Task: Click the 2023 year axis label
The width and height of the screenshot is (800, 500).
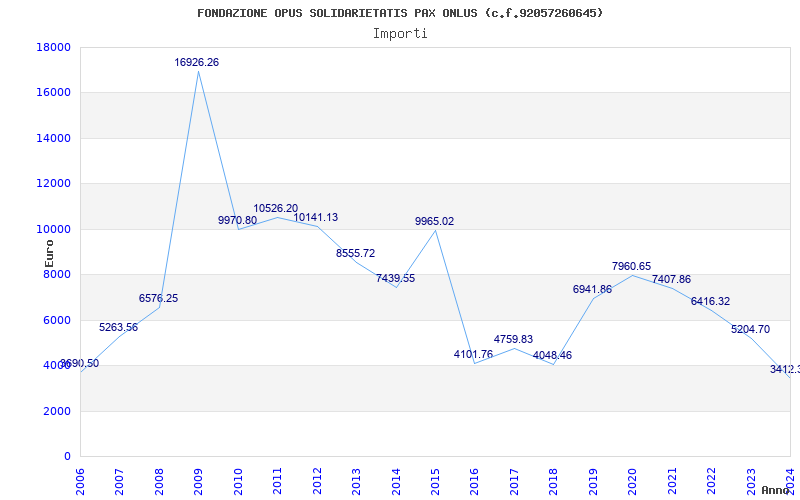Action: tap(751, 481)
